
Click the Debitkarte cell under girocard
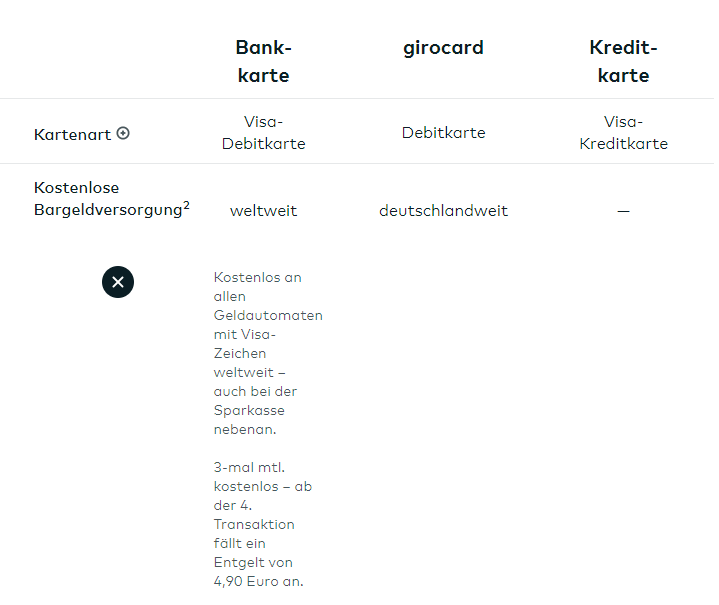443,133
